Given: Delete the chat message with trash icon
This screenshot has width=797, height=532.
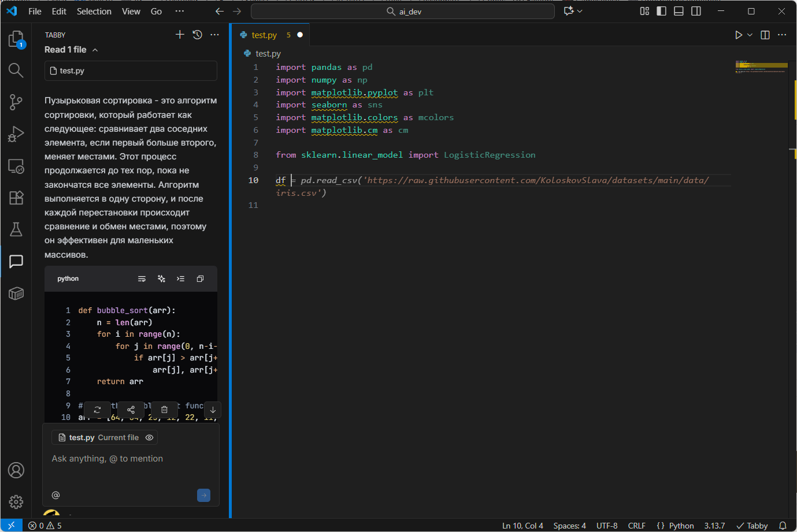Looking at the screenshot, I should coord(164,410).
